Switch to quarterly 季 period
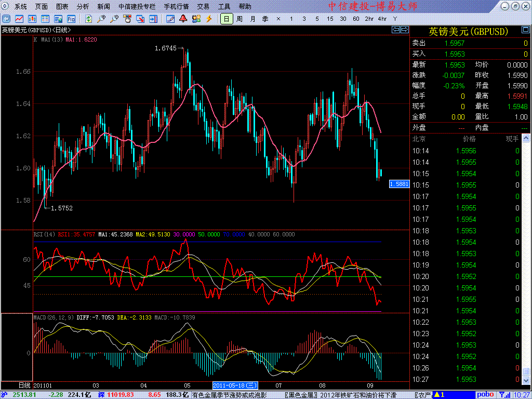Screen dimensions: 532x399 265,19
